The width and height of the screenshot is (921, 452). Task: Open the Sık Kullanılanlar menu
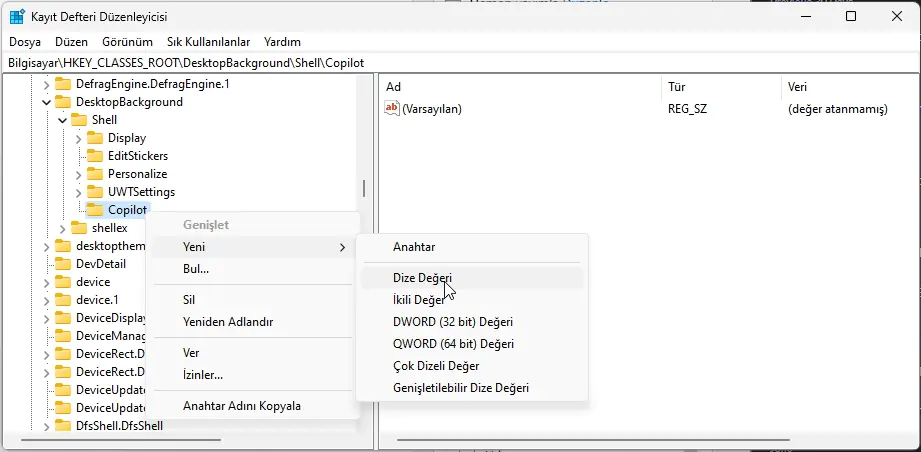208,42
